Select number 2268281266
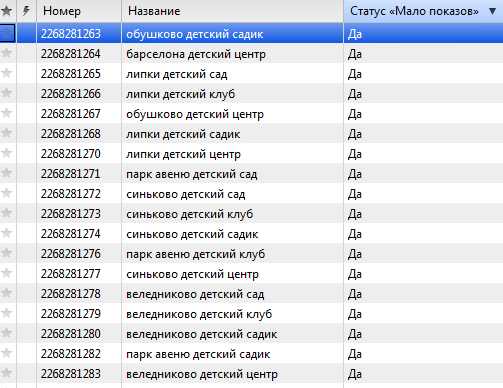The width and height of the screenshot is (503, 388). click(71, 94)
